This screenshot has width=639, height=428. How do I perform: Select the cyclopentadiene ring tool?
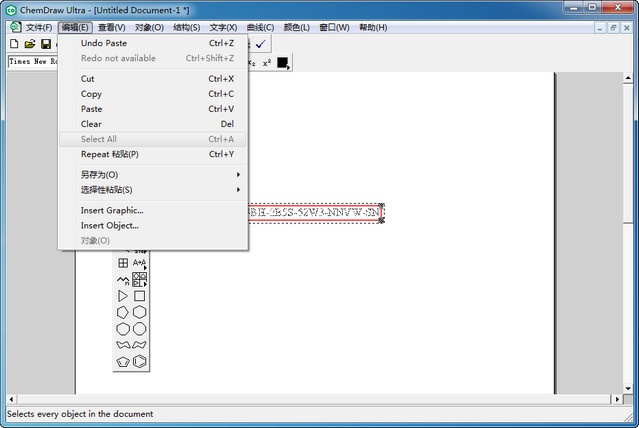tap(123, 362)
